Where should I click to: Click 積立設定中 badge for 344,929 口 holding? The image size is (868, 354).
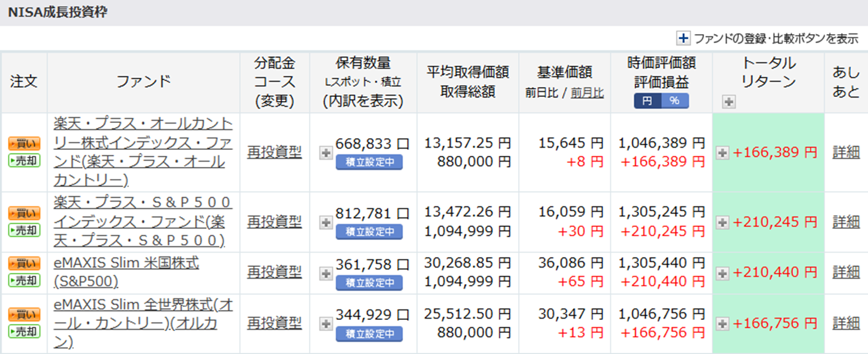click(x=369, y=334)
